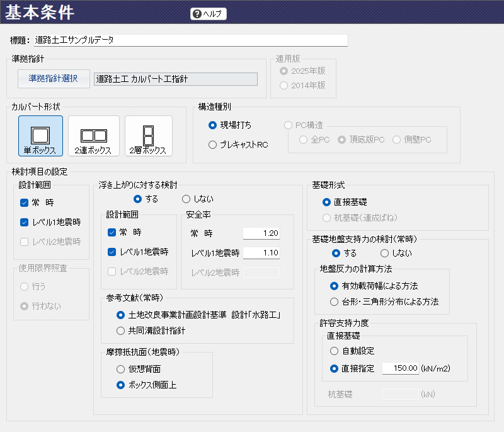This screenshot has height=432, width=504.
Task: Choose しない for 浮き上がりに対する検討
Action: pyautogui.click(x=186, y=199)
